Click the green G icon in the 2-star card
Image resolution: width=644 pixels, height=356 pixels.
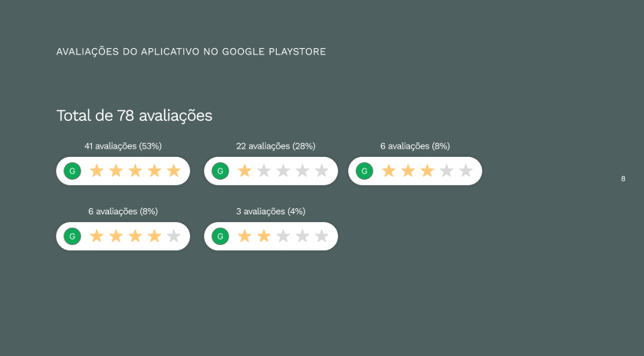pyautogui.click(x=220, y=236)
